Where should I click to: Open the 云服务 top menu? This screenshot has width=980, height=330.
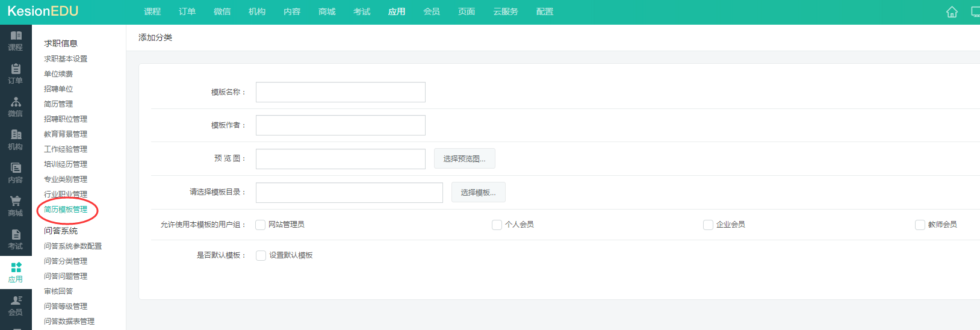coord(505,12)
